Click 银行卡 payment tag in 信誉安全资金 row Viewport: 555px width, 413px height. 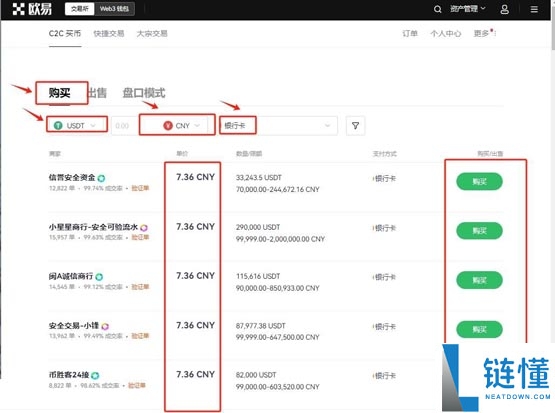(384, 179)
